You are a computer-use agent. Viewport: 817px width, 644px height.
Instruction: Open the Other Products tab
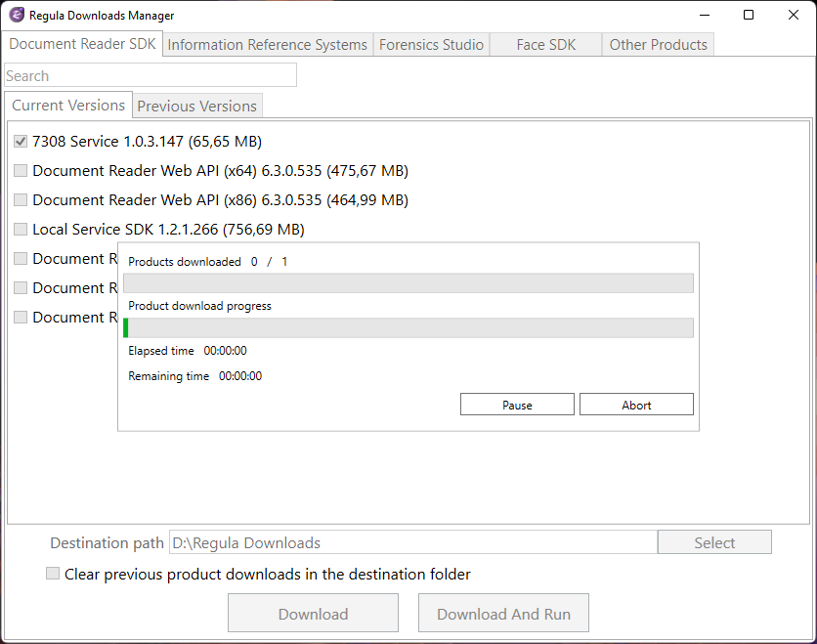click(658, 45)
